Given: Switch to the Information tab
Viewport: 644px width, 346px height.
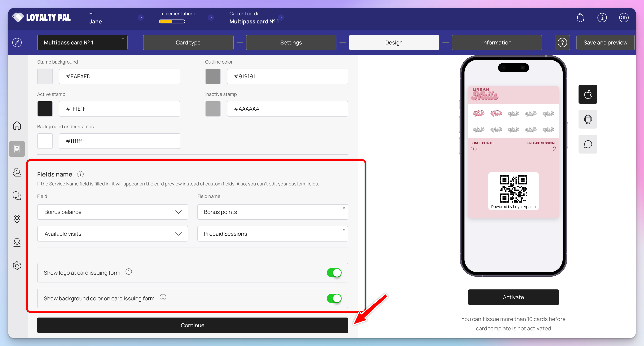Looking at the screenshot, I should point(497,42).
